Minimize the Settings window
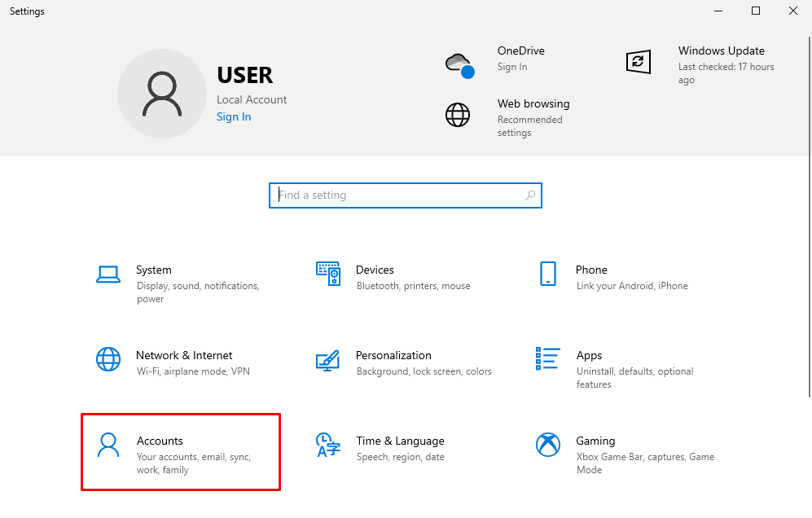812x518 pixels. (718, 11)
